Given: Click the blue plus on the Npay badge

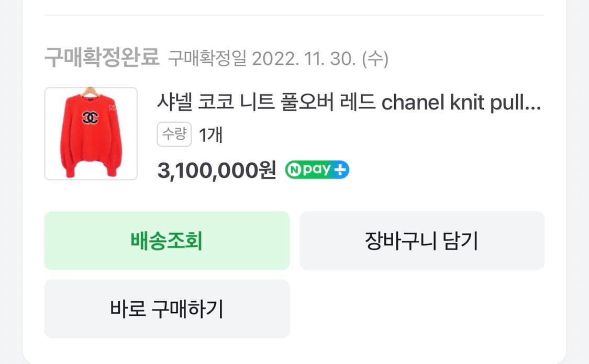Looking at the screenshot, I should (x=341, y=169).
